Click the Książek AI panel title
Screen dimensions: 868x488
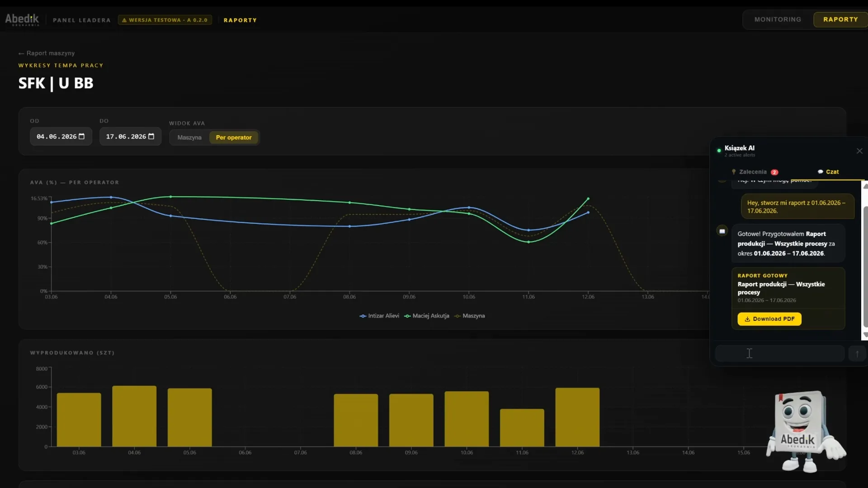point(739,148)
